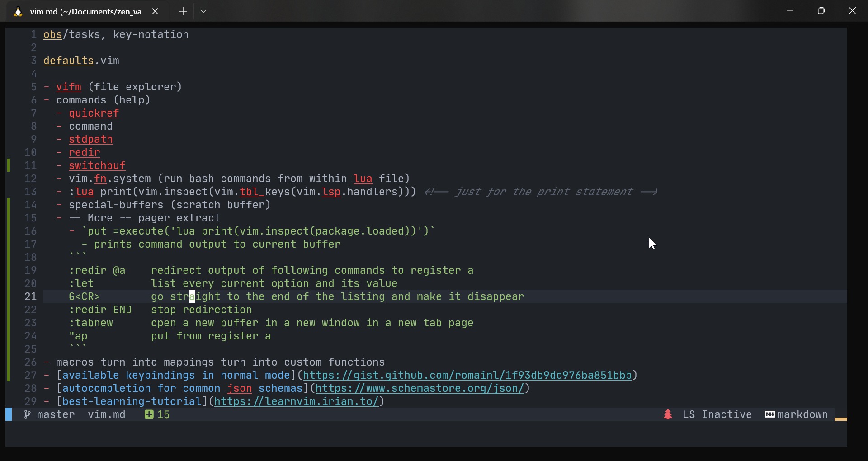Image resolution: width=868 pixels, height=461 pixels.
Task: Open the tab switcher chevron dropdown
Action: (203, 11)
